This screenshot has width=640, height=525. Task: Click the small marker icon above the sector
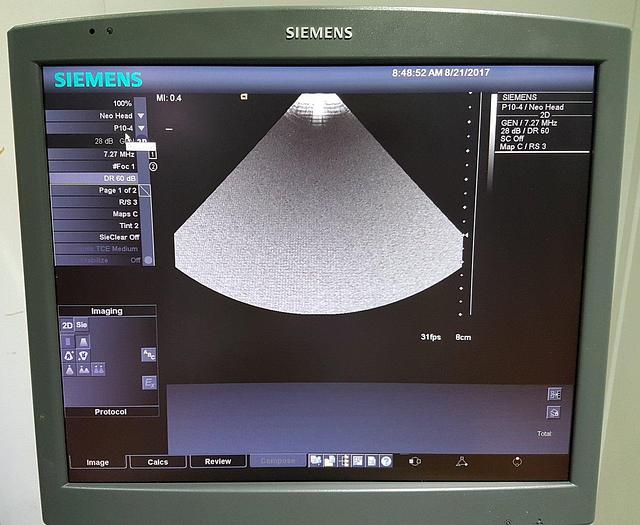tap(244, 97)
